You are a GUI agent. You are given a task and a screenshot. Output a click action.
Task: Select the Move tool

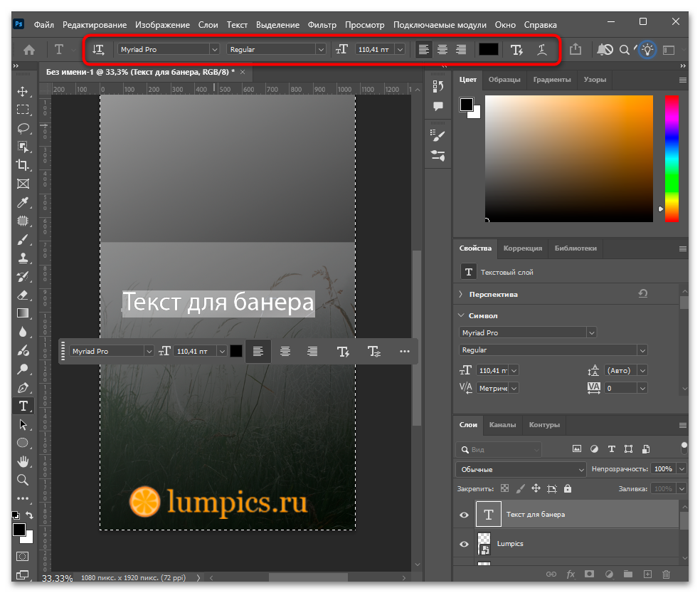pyautogui.click(x=23, y=92)
